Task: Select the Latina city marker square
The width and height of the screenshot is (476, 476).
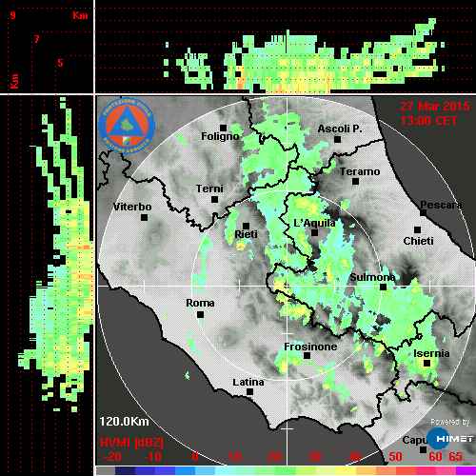Action: pos(249,392)
